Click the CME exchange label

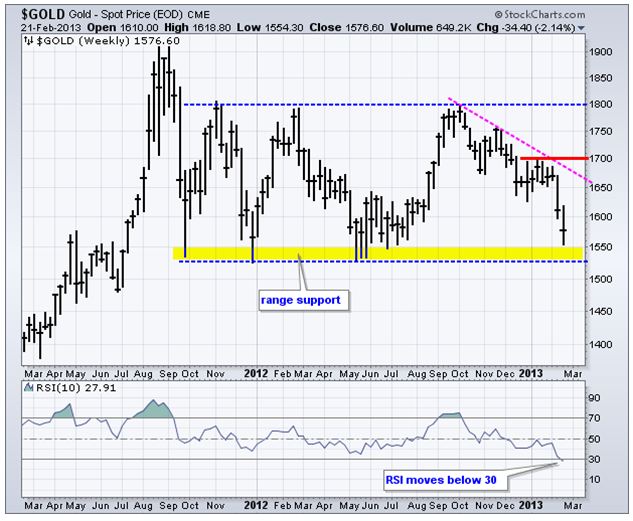[x=198, y=15]
